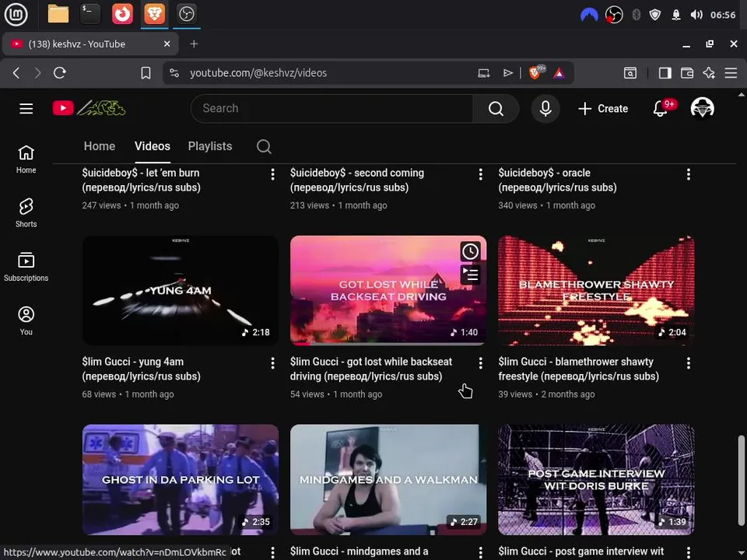Open Leo AI assistant icon
Viewport: 747px width, 560px height.
[x=709, y=73]
